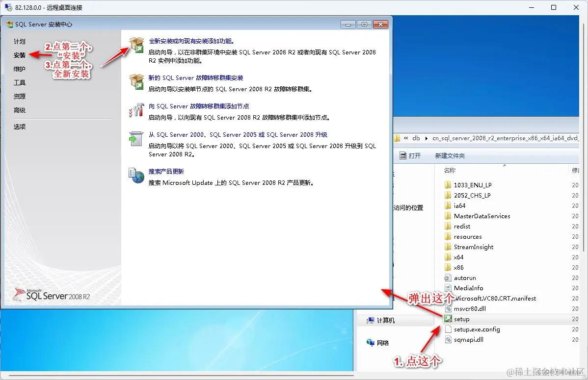Click the failover cluster installation box icon

tap(136, 81)
